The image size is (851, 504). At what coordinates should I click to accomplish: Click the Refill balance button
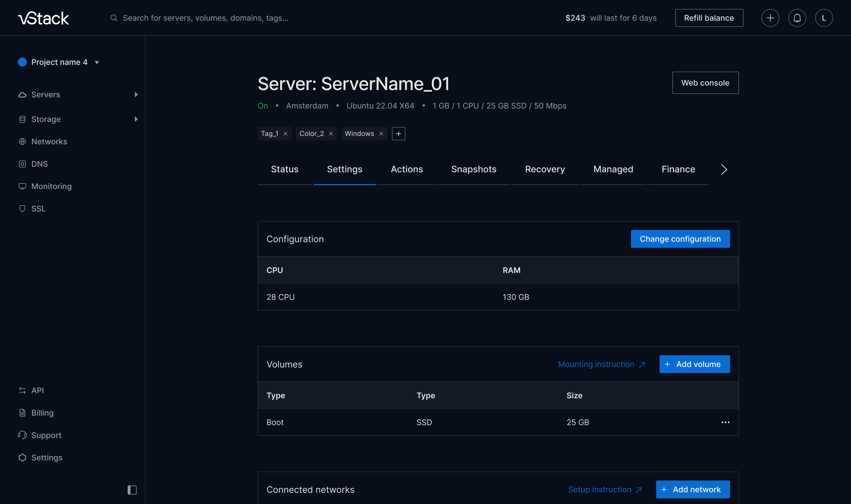coord(709,18)
